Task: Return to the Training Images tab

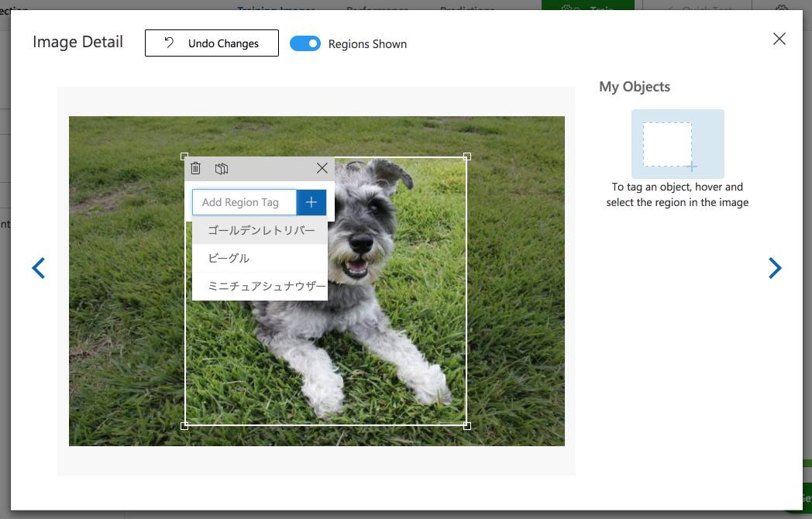Action: (276, 8)
